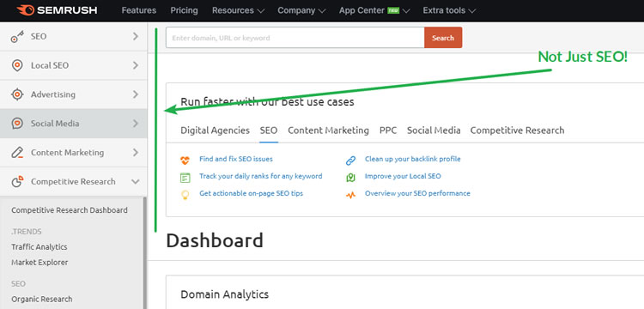This screenshot has width=644, height=309.
Task: Open Overview your SEO performance link
Action: 417,193
